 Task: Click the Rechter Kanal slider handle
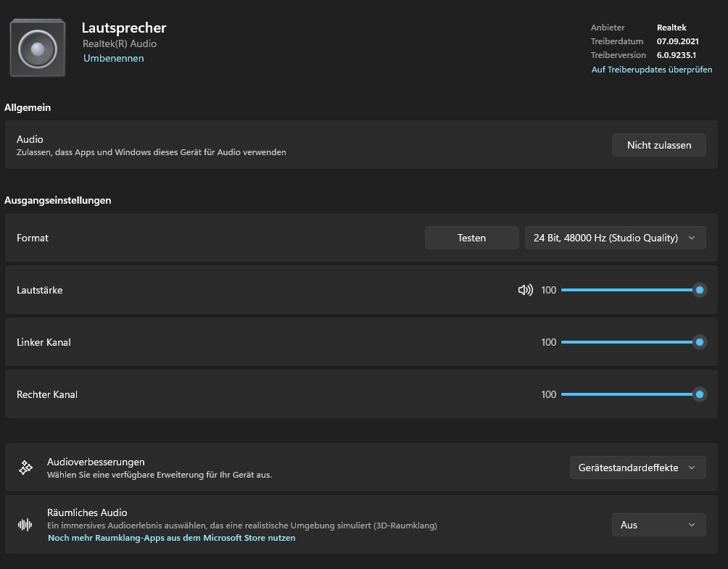700,394
